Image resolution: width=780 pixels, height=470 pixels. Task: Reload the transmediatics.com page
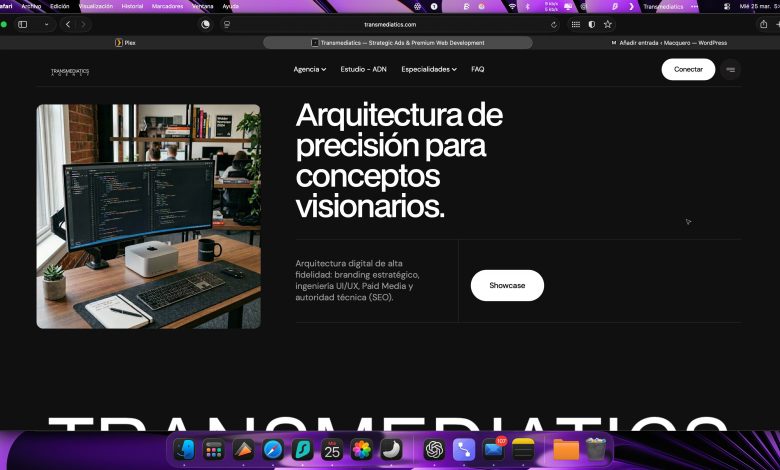[x=554, y=24]
